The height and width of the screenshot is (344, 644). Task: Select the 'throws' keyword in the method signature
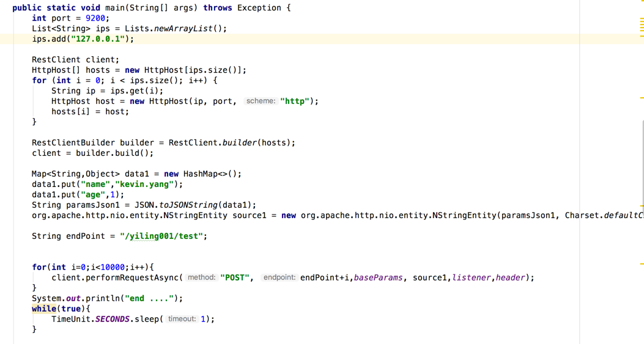coord(218,8)
